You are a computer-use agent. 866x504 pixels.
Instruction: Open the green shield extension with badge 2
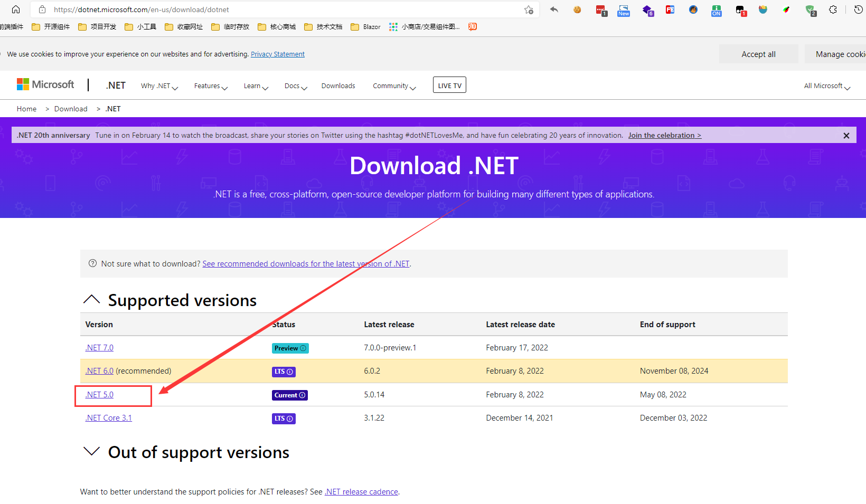click(x=811, y=10)
